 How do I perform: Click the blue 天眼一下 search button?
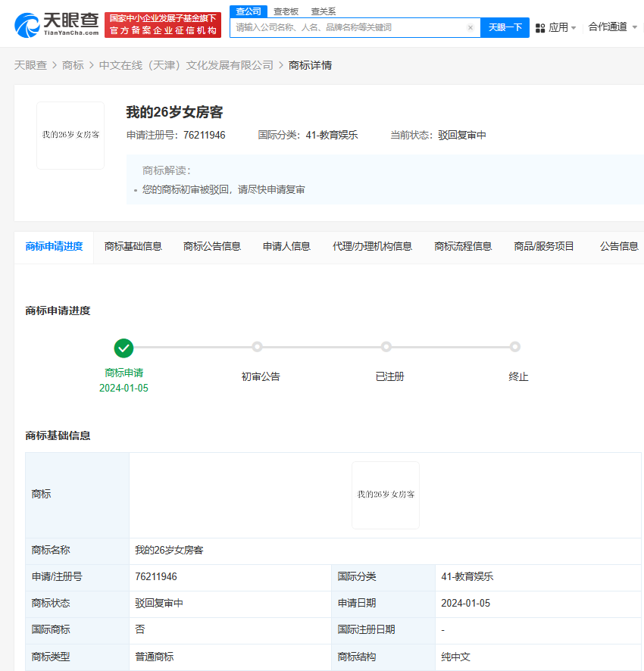click(505, 27)
